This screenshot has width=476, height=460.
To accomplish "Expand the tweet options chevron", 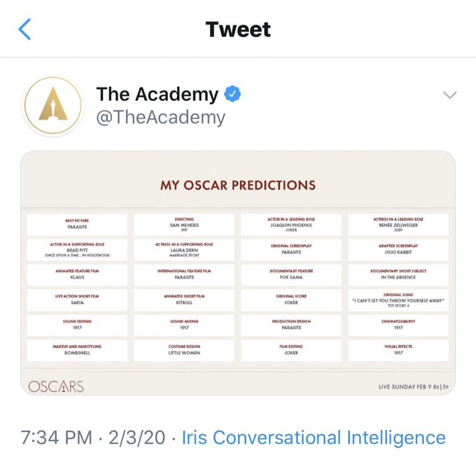I will click(449, 95).
